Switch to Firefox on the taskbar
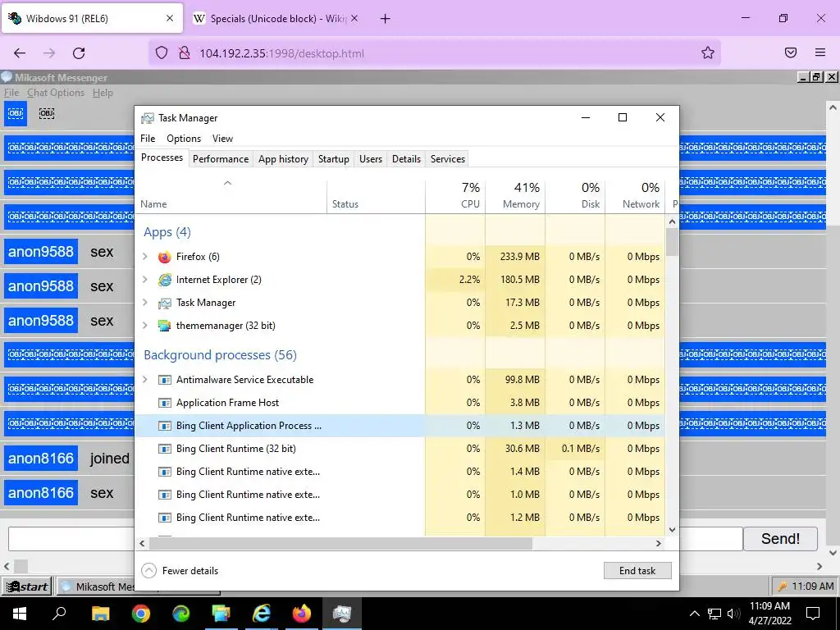Viewport: 840px width, 630px height. [x=302, y=614]
